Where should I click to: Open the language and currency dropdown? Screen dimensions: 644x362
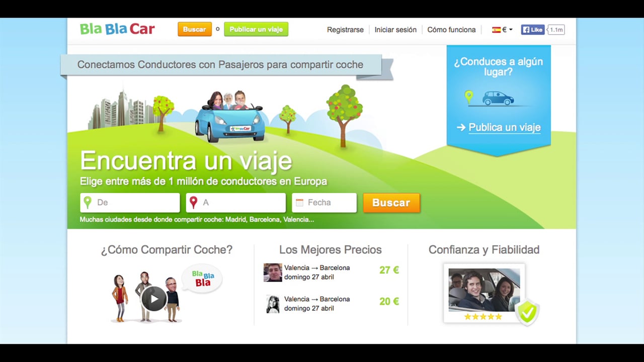tap(502, 30)
